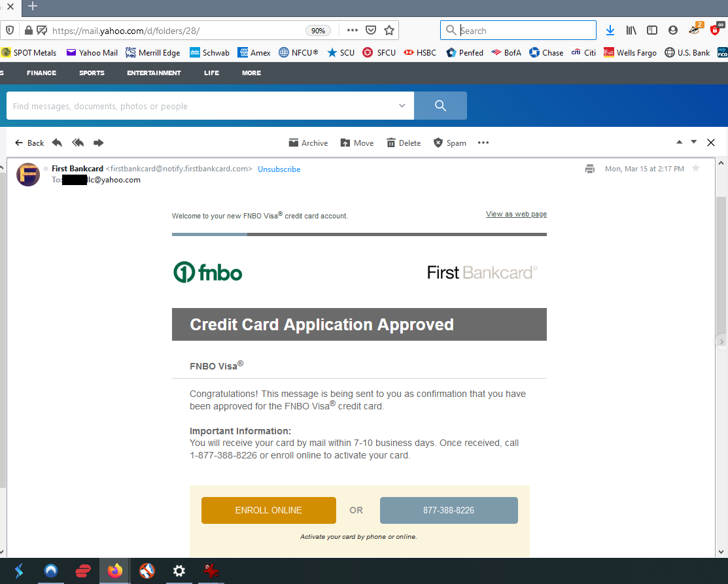Star this email as favorite

coord(696,168)
